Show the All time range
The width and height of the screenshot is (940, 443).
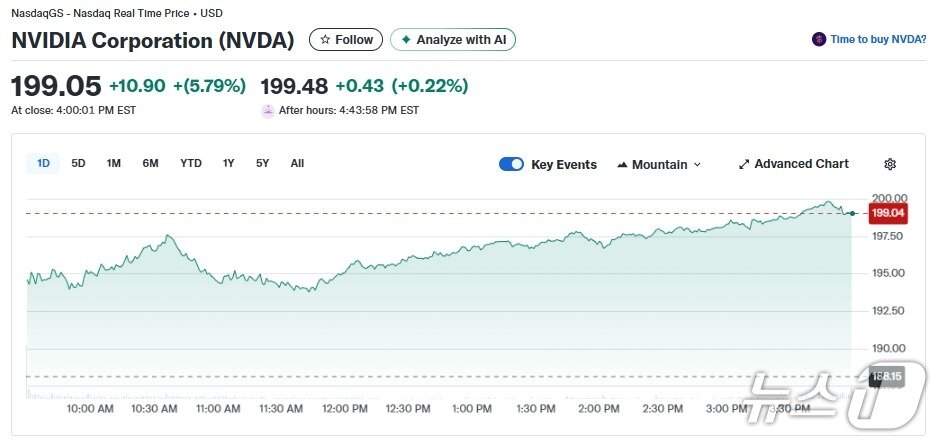point(297,163)
